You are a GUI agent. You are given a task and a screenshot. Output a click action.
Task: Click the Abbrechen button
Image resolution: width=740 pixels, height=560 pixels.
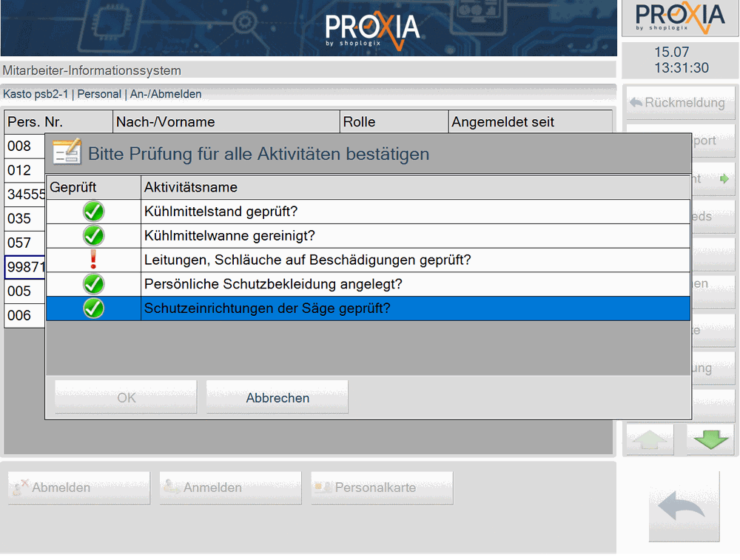point(277,397)
